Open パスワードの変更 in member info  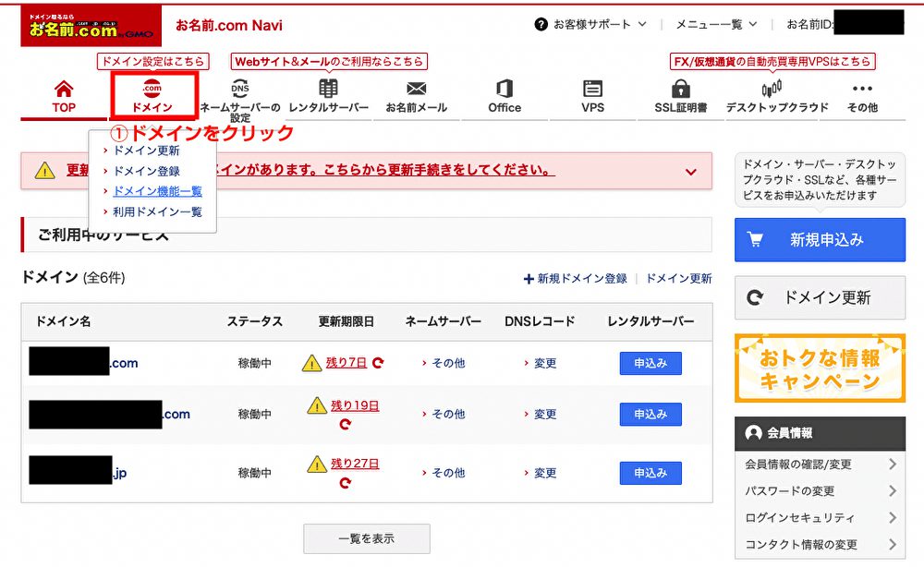(x=820, y=490)
